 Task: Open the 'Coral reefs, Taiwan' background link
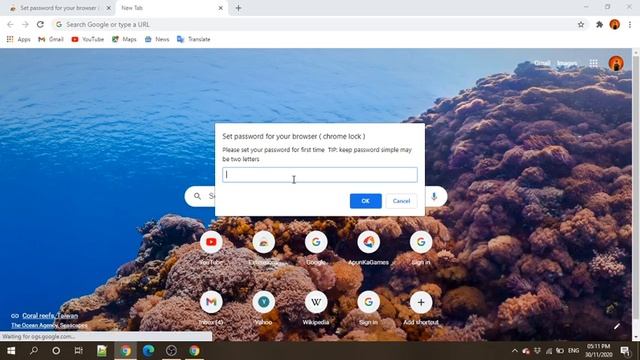(x=50, y=316)
